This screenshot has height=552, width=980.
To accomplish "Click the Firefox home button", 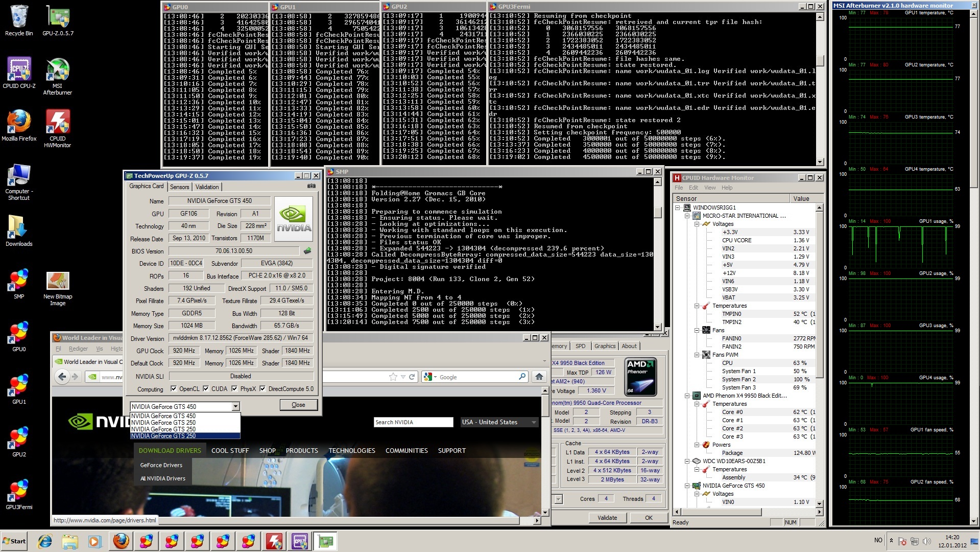I will [x=539, y=377].
